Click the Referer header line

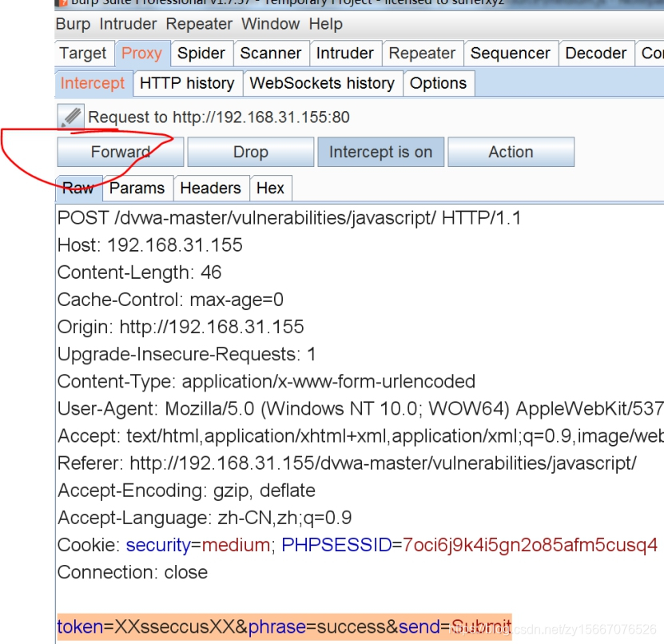coord(347,463)
